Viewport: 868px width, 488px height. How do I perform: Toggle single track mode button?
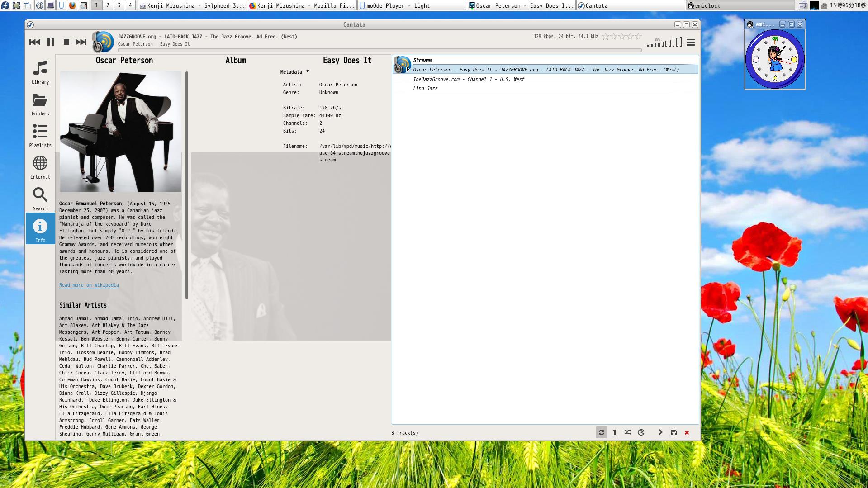(615, 432)
